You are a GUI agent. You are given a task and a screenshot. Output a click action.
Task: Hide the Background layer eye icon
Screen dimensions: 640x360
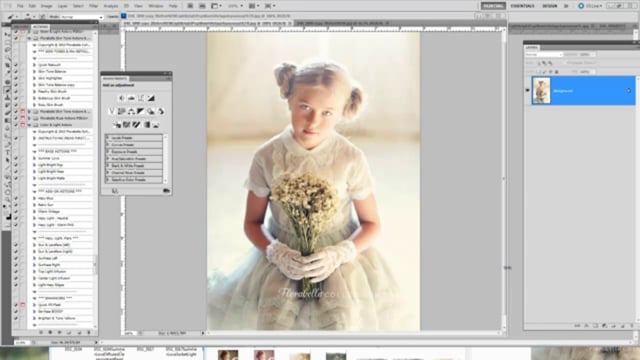coord(527,91)
